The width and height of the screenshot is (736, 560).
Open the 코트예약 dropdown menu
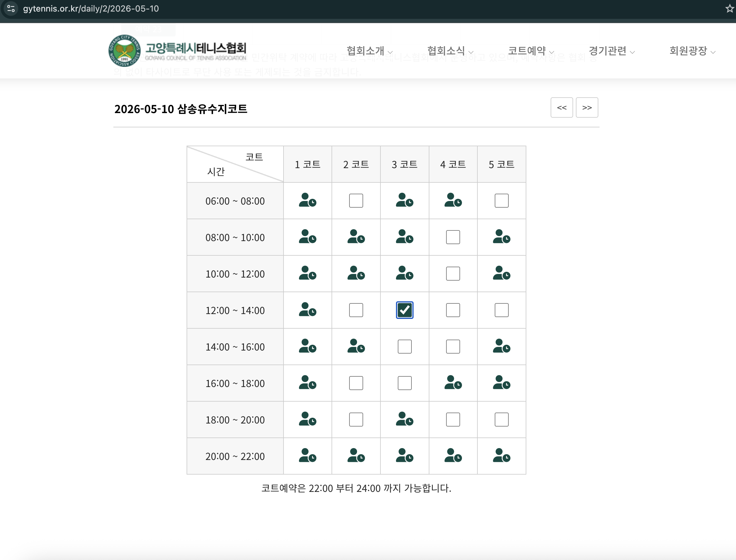[531, 51]
